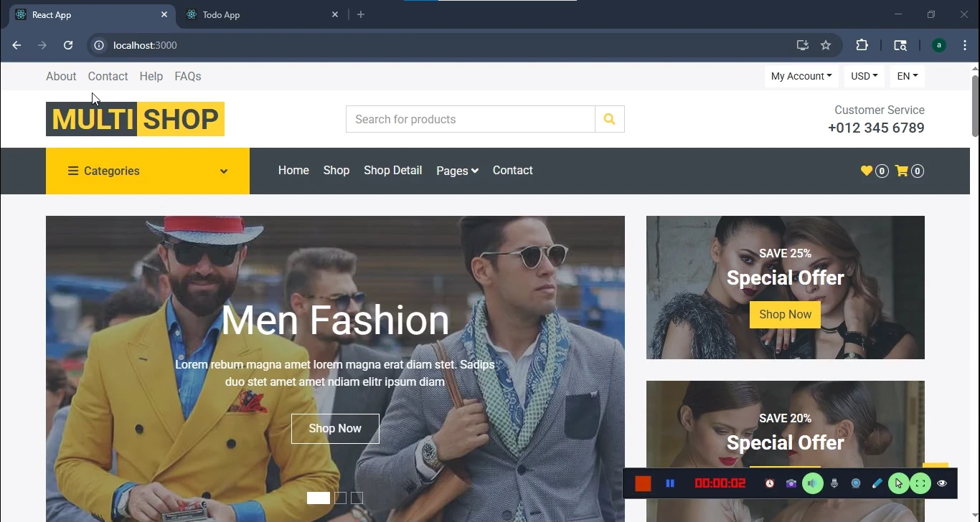Image resolution: width=980 pixels, height=522 pixels.
Task: Open the shopping cart icon
Action: pyautogui.click(x=902, y=171)
